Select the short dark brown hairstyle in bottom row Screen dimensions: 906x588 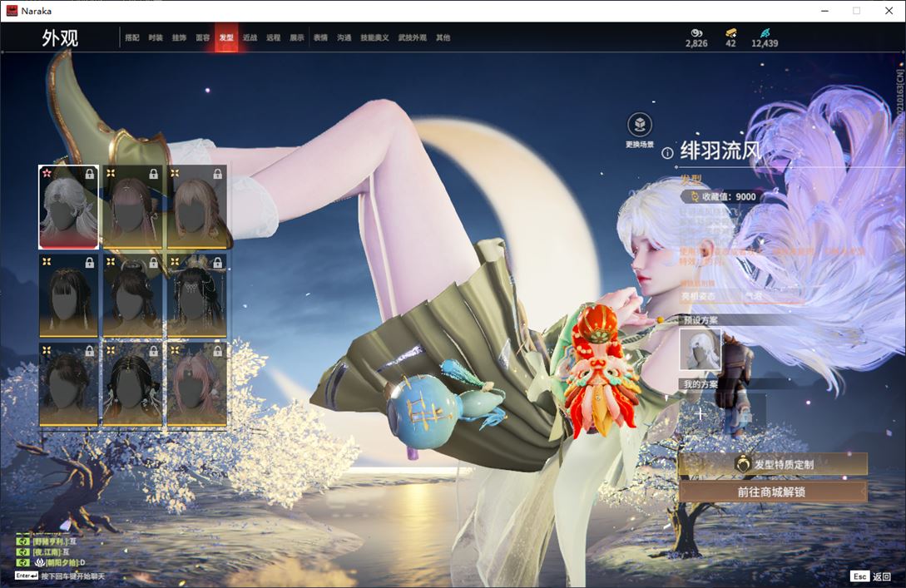[68, 385]
